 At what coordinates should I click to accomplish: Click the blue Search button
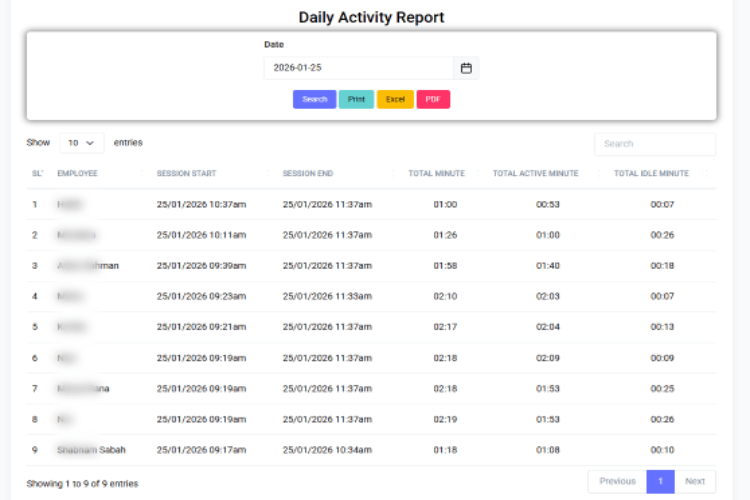click(314, 99)
